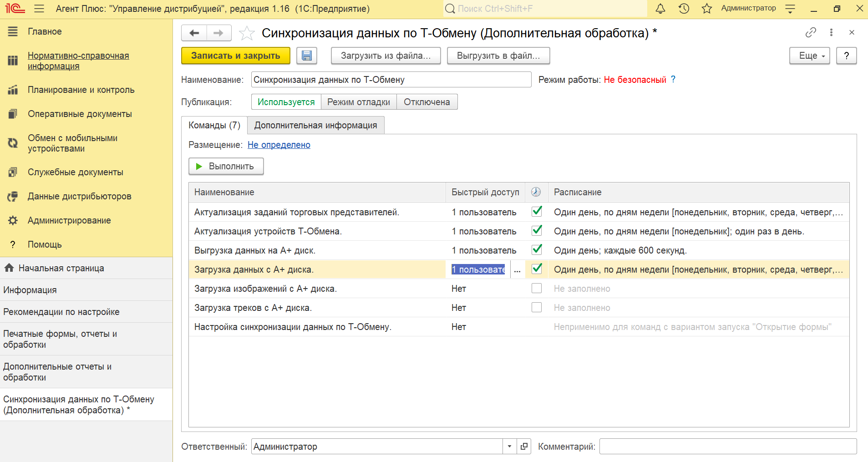Open Печатные формы, отчеты и обработки panel

86,339
